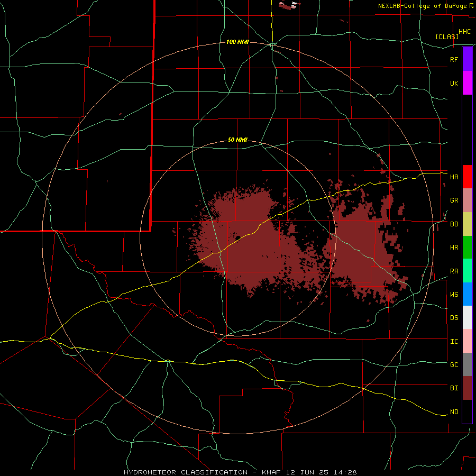Pick the HR green legend swatch
Screen dimensions: 476x476
[467, 248]
